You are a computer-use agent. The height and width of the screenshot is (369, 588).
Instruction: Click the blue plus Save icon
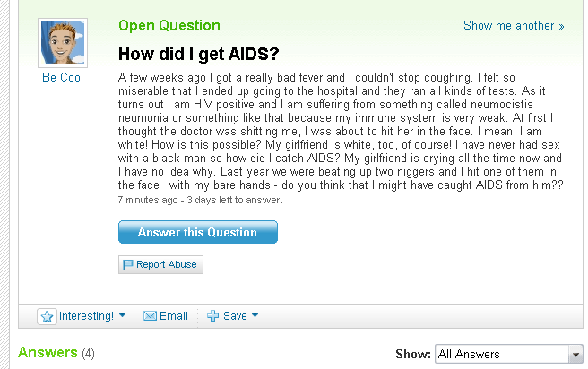point(212,316)
